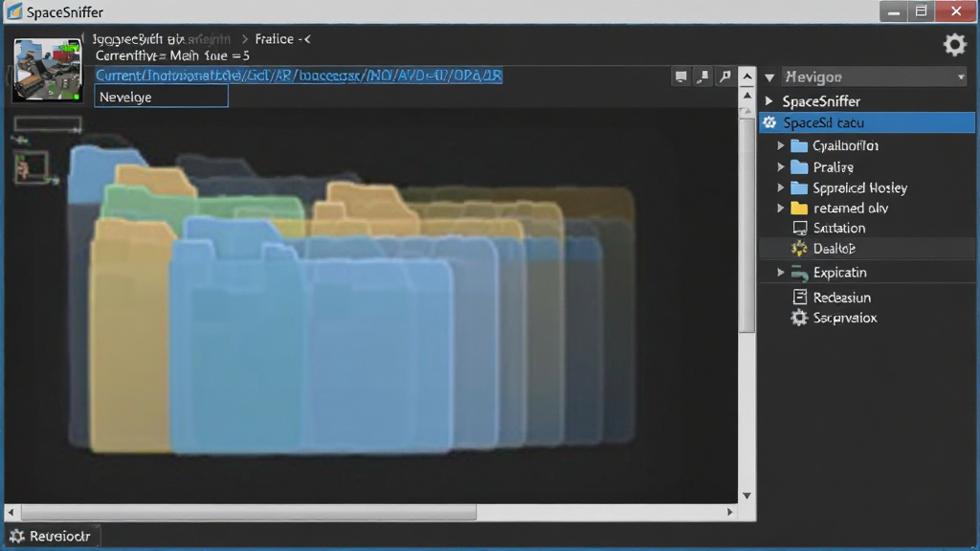Click the Expicatin drive icon
The image size is (980, 551).
tap(799, 273)
